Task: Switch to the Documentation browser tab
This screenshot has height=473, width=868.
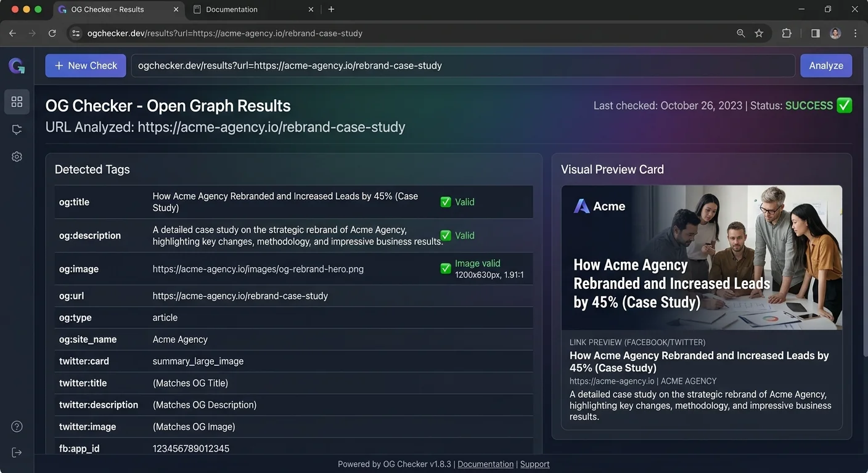Action: [x=253, y=9]
